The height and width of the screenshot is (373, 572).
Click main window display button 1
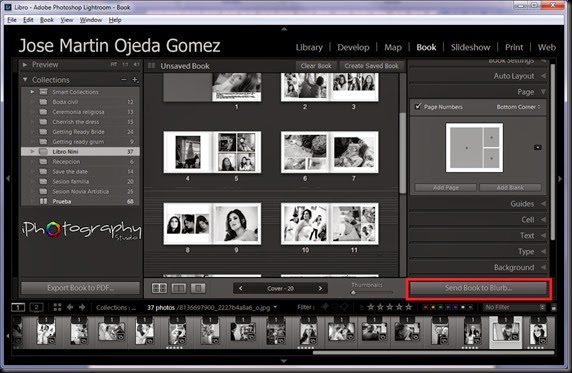tap(18, 307)
